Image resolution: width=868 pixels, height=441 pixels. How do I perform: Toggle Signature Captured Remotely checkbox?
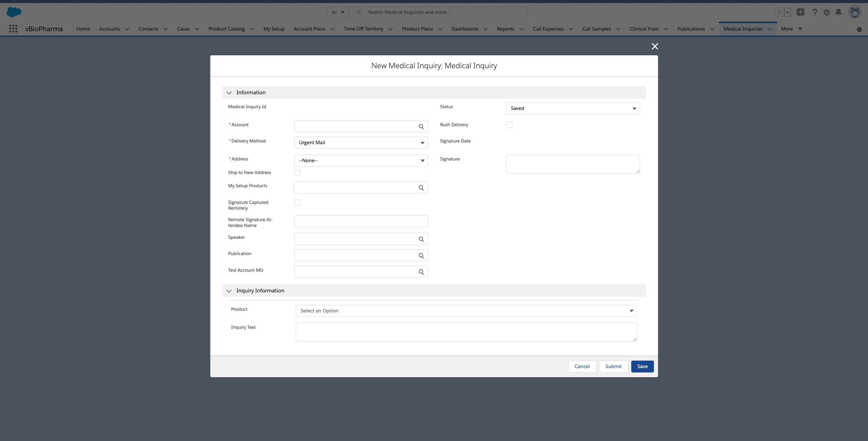297,202
